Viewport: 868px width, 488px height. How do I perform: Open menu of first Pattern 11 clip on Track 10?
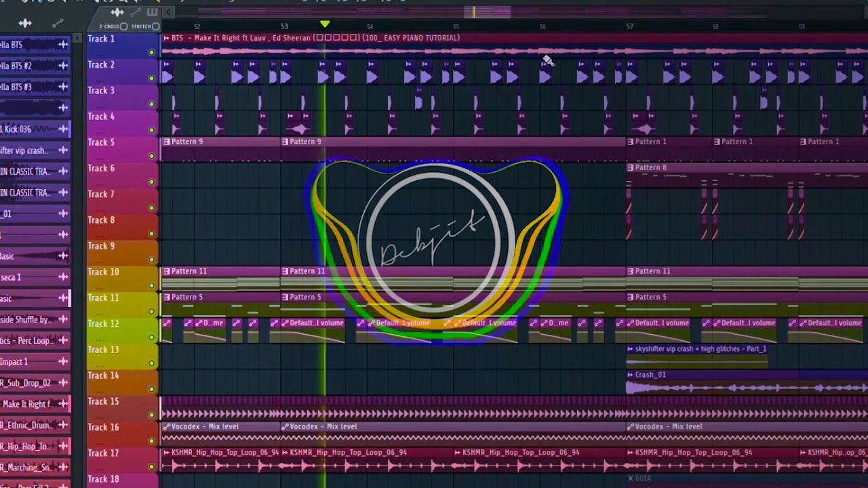tap(167, 271)
